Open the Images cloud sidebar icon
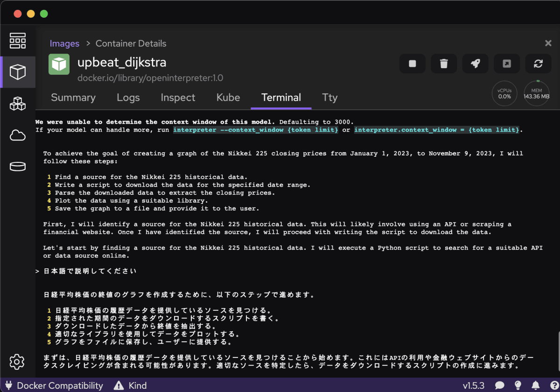This screenshot has width=560, height=392. pyautogui.click(x=18, y=135)
